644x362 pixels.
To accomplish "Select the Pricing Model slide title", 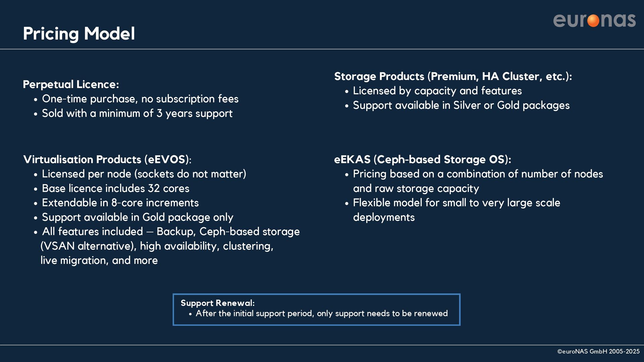I will click(79, 34).
